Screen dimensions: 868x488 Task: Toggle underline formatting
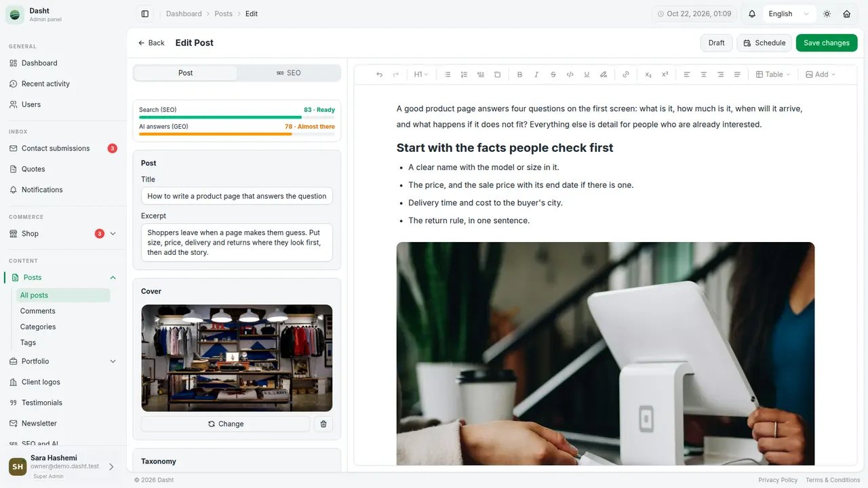tap(587, 75)
